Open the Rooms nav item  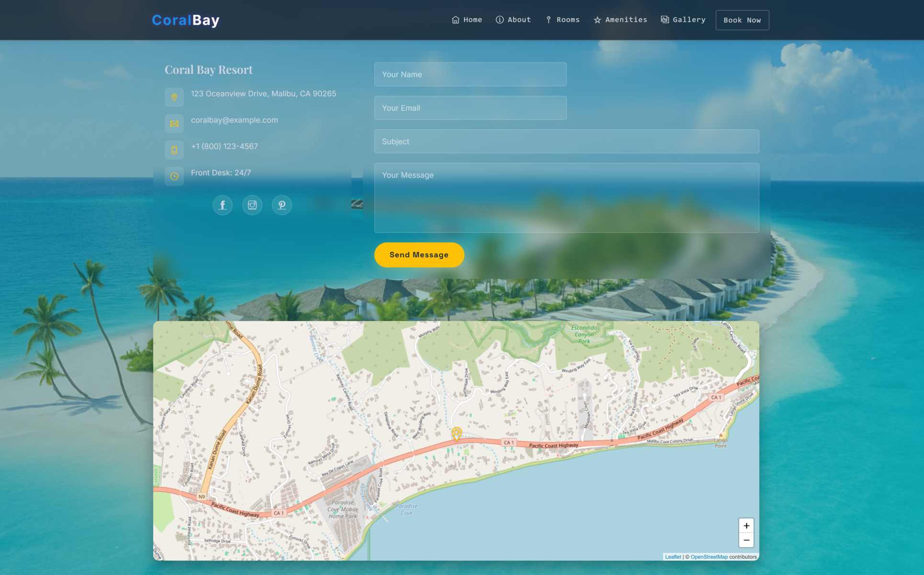[563, 20]
